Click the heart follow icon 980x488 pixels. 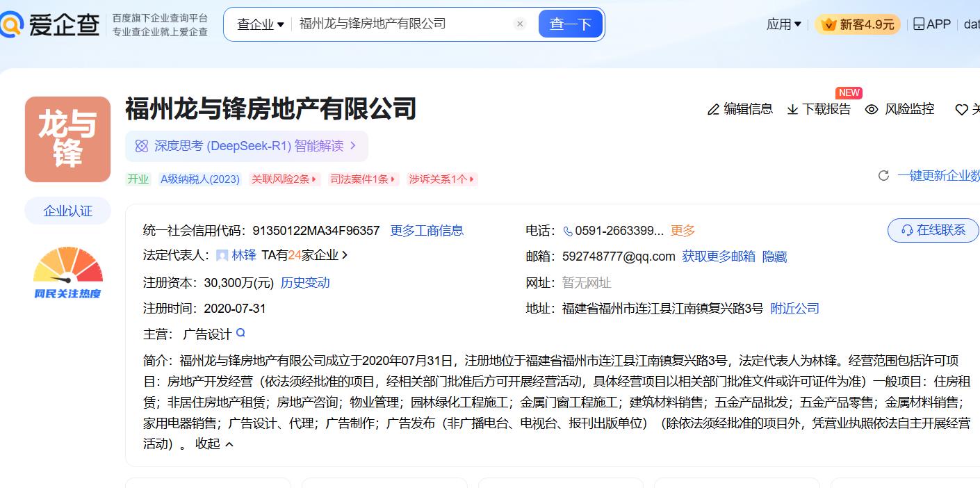[x=961, y=110]
